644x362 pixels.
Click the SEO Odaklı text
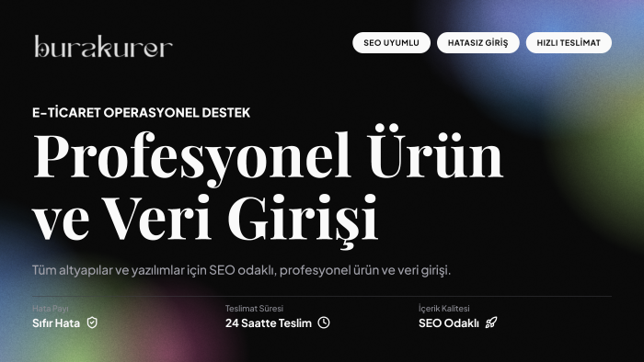pos(449,323)
